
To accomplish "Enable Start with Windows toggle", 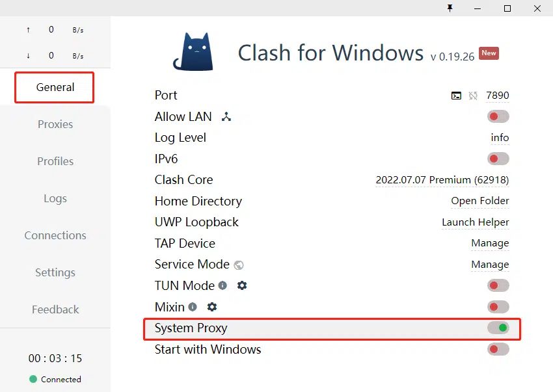I will [x=498, y=349].
